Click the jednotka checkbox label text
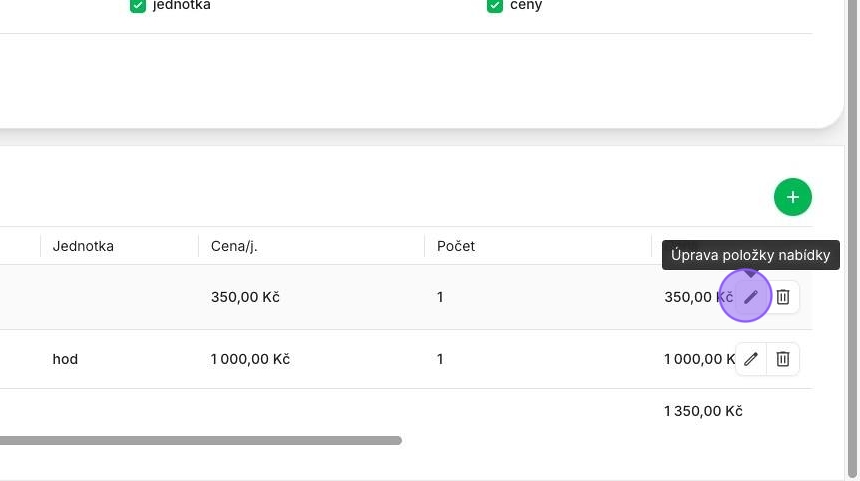Image resolution: width=860 pixels, height=481 pixels. [x=182, y=5]
